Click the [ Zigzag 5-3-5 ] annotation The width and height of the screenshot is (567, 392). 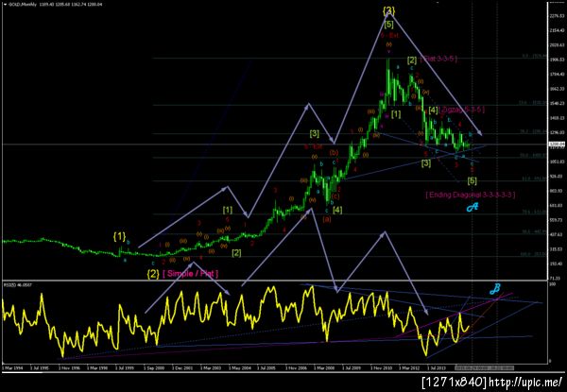point(461,109)
